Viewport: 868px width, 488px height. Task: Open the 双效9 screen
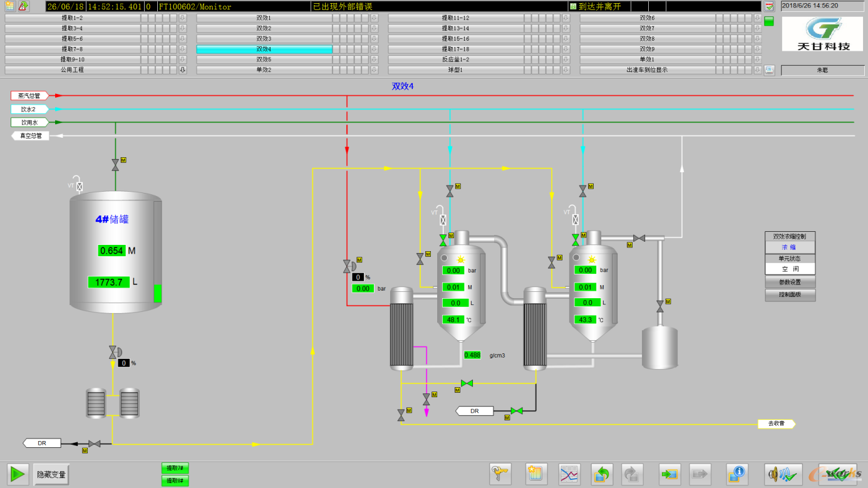pos(647,49)
